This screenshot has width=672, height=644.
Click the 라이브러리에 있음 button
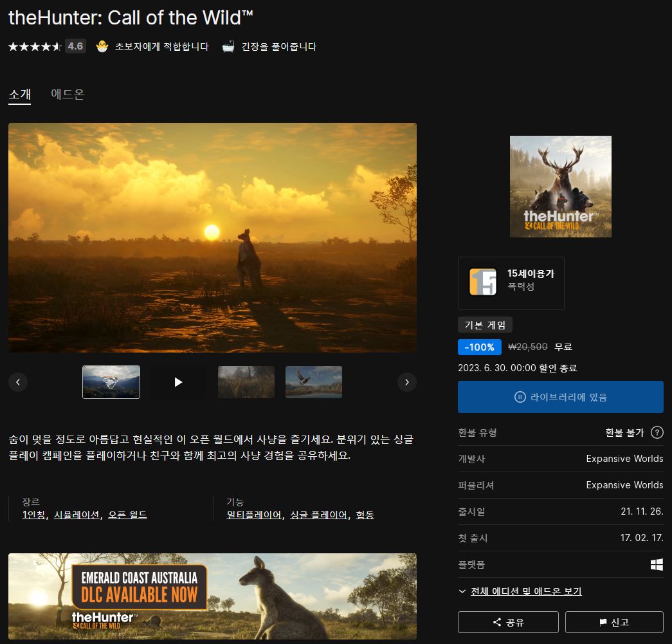tap(561, 397)
